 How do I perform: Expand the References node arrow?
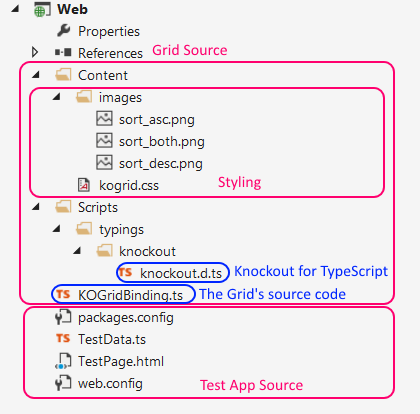[35, 52]
